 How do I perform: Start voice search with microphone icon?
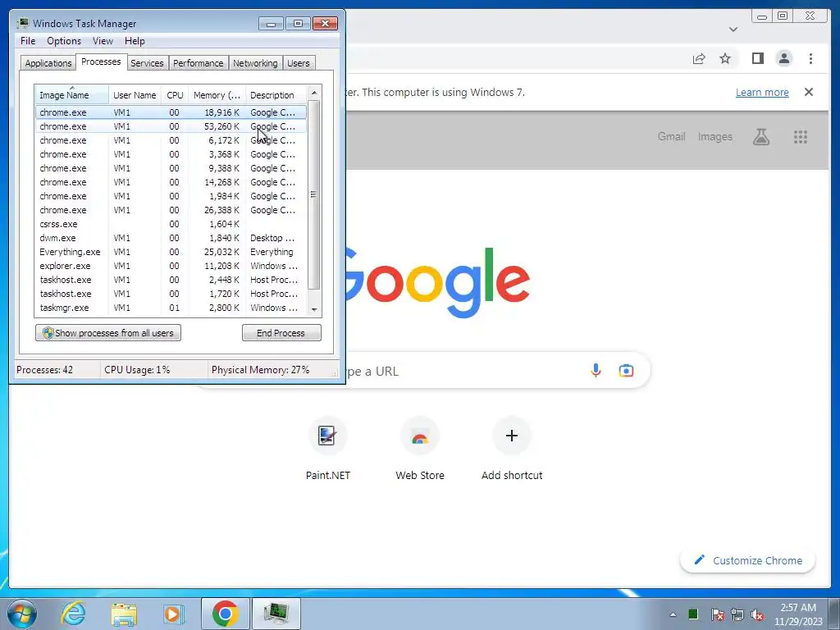[596, 370]
